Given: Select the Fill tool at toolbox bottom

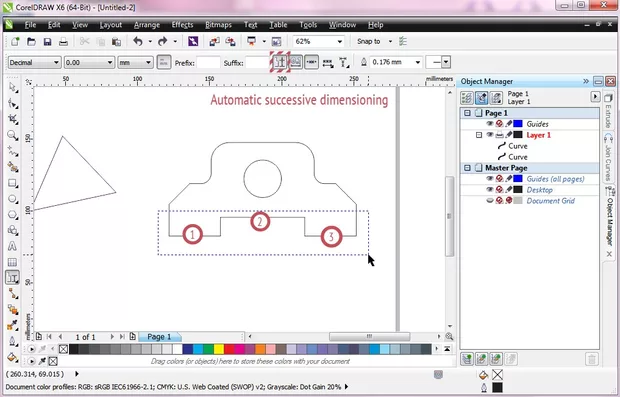Looking at the screenshot, I should pos(13,357).
